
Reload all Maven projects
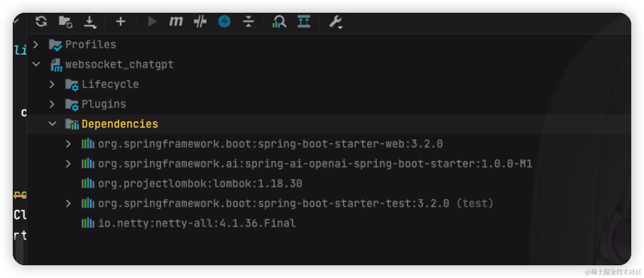point(41,22)
